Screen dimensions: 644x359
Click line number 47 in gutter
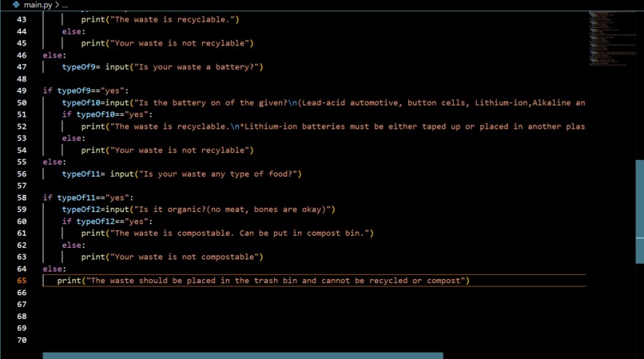coord(22,67)
